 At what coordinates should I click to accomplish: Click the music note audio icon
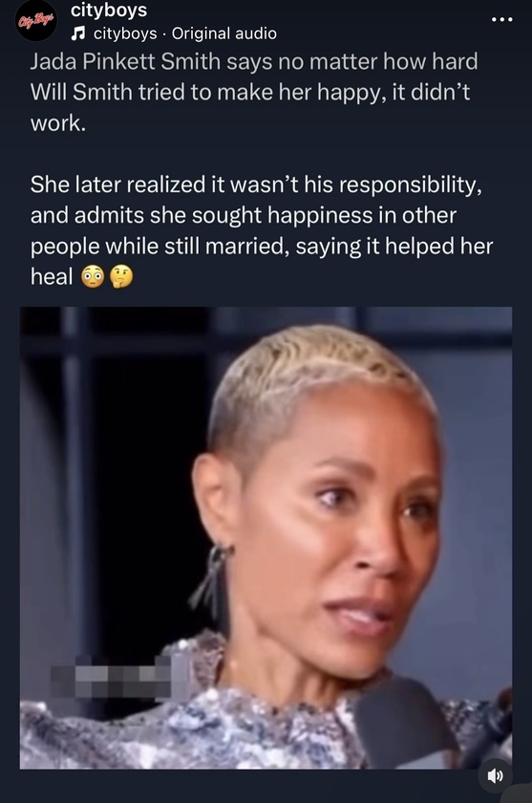point(77,33)
